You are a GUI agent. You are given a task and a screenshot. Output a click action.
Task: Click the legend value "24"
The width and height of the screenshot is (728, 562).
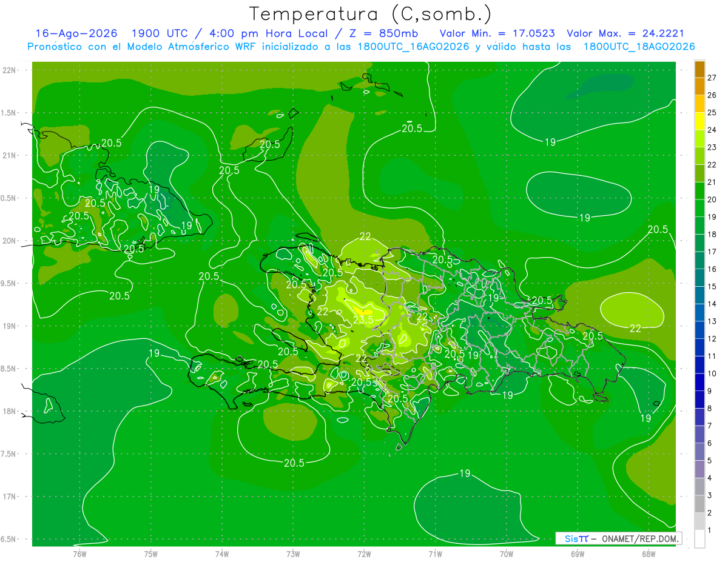pyautogui.click(x=712, y=130)
